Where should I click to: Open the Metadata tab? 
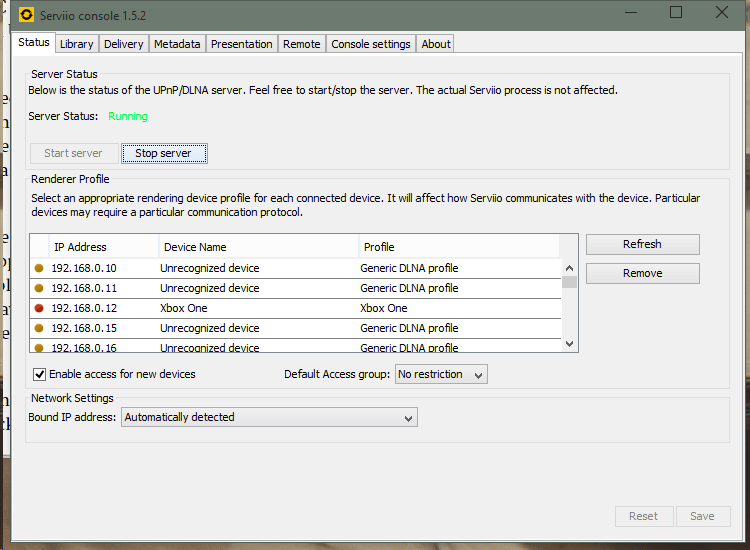point(177,44)
